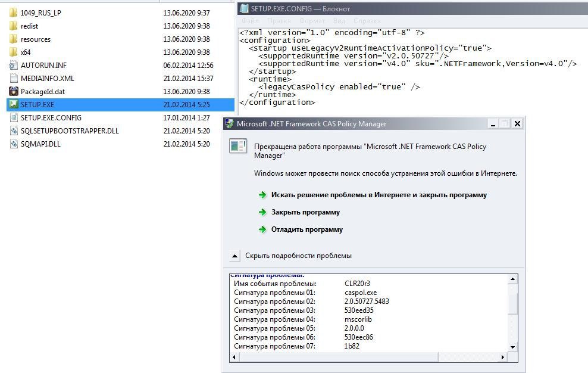Click the SQMAPI.DLL file icon

point(14,144)
